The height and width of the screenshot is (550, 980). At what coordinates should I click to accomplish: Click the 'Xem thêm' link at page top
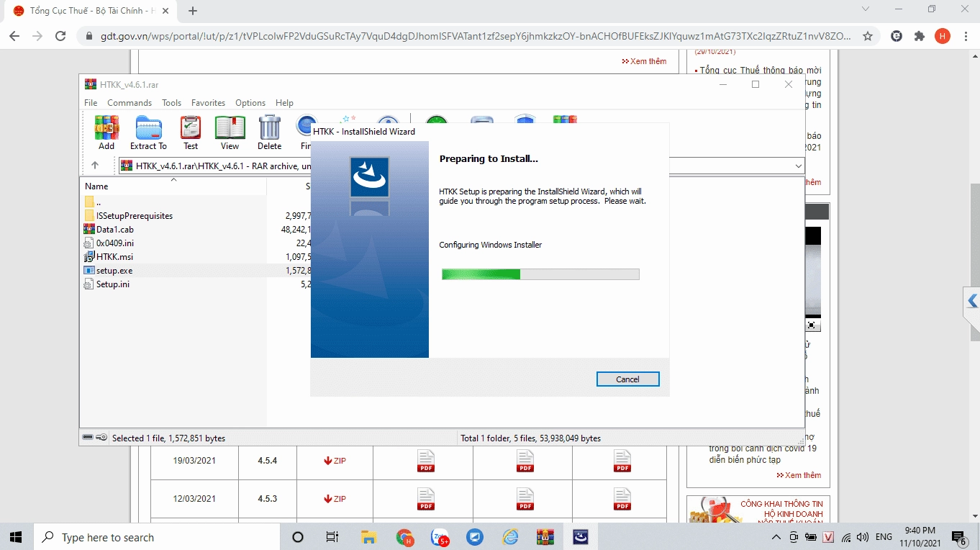(644, 61)
